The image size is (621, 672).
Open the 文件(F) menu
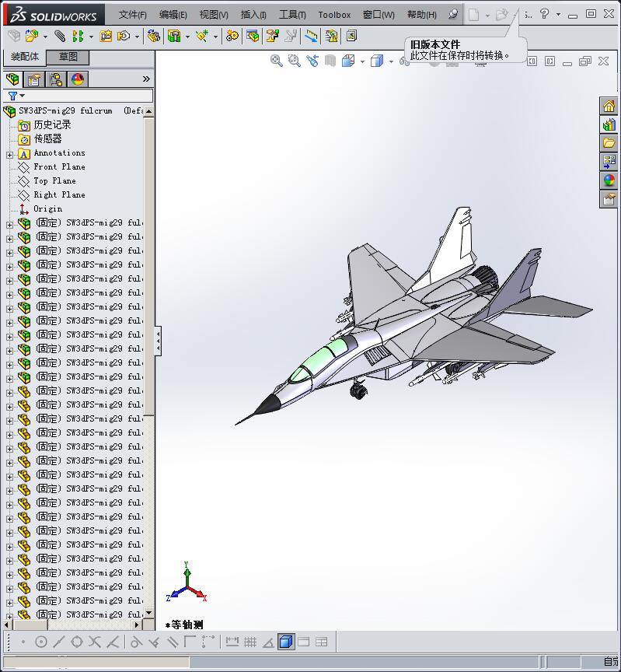point(132,15)
